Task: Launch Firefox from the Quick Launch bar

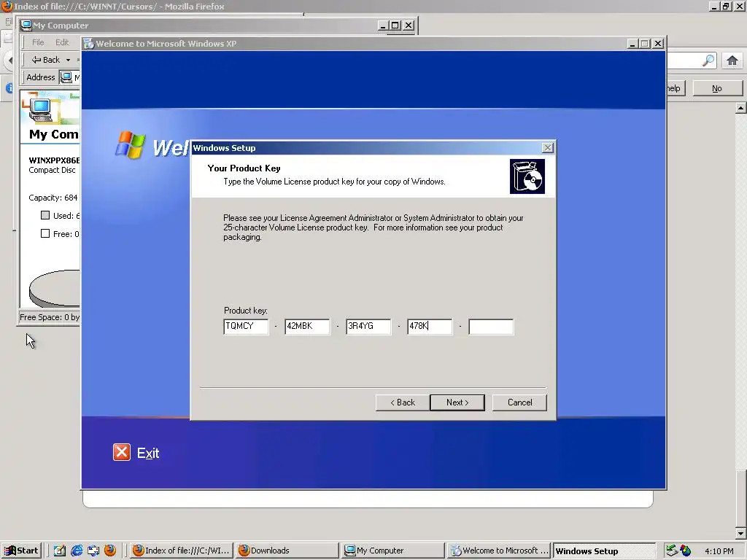Action: [x=110, y=551]
